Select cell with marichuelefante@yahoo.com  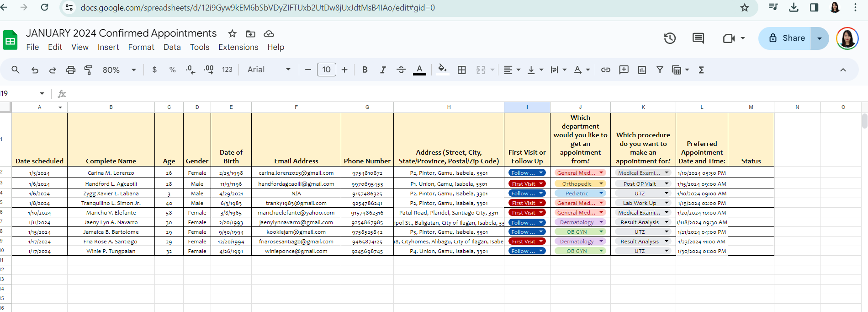(296, 213)
